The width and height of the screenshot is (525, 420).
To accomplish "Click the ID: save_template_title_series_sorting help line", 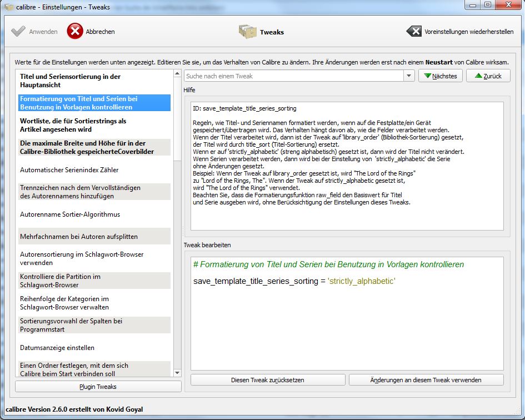I will point(244,108).
